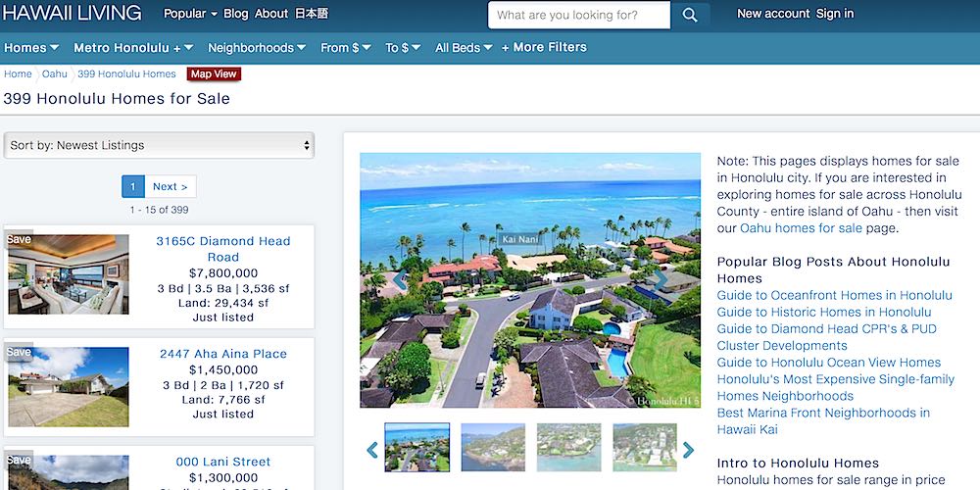The width and height of the screenshot is (980, 490).
Task: Type in the What are you looking for field
Action: point(578,15)
